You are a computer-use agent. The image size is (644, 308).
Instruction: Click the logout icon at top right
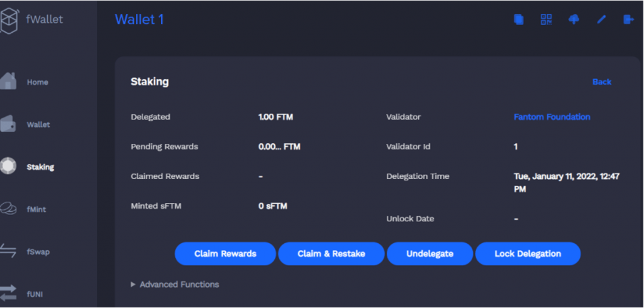[x=628, y=19]
